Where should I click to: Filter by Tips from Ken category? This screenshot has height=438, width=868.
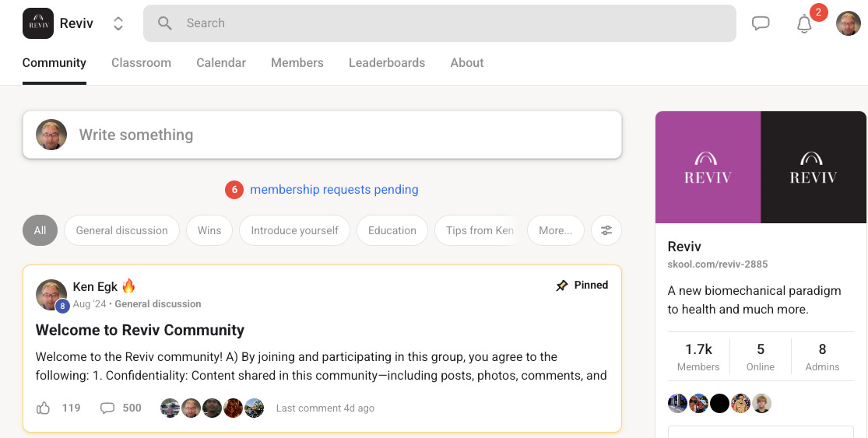point(478,230)
